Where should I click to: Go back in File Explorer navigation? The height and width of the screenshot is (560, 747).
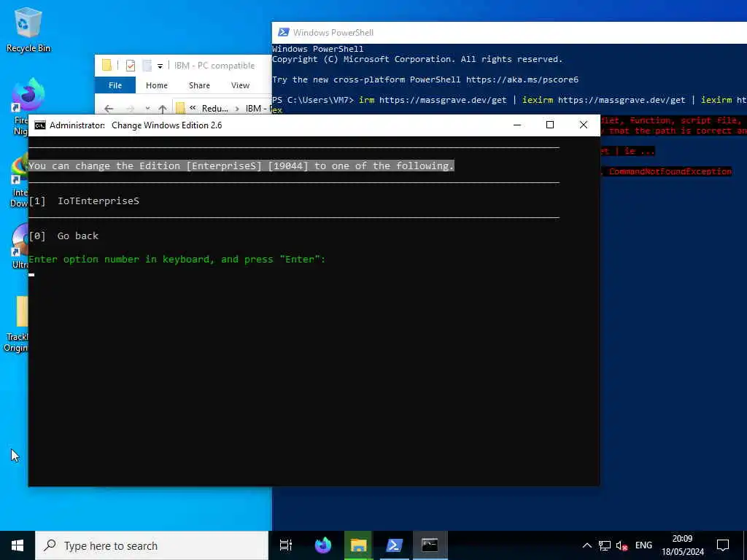point(109,109)
